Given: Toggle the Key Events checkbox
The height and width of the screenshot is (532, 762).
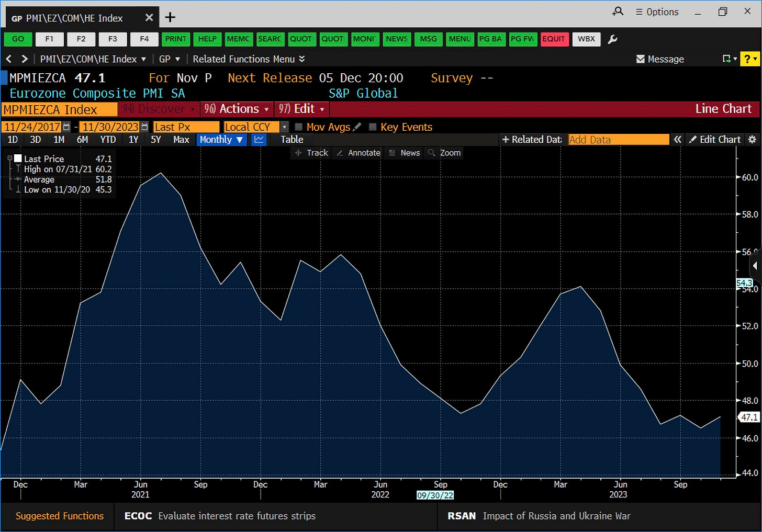Looking at the screenshot, I should click(373, 127).
